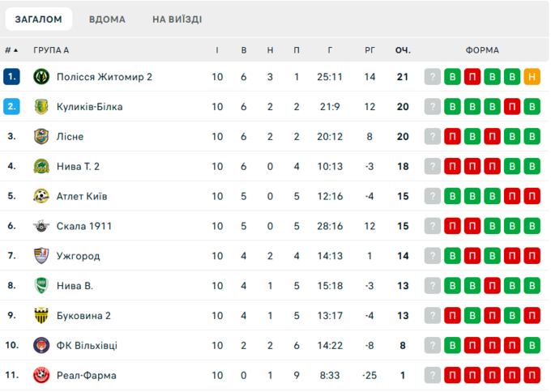551x392 pixels.
Task: Select the На виїзді tab
Action: 177,19
